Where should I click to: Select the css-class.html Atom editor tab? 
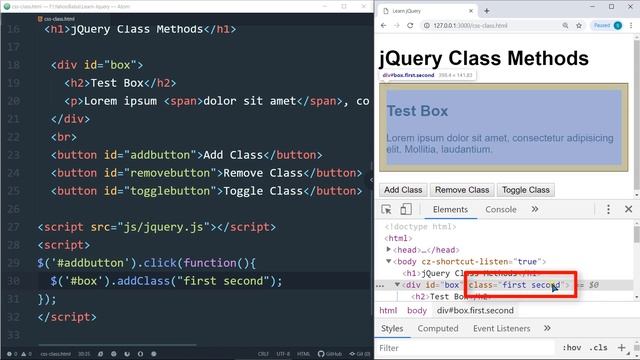click(56, 19)
